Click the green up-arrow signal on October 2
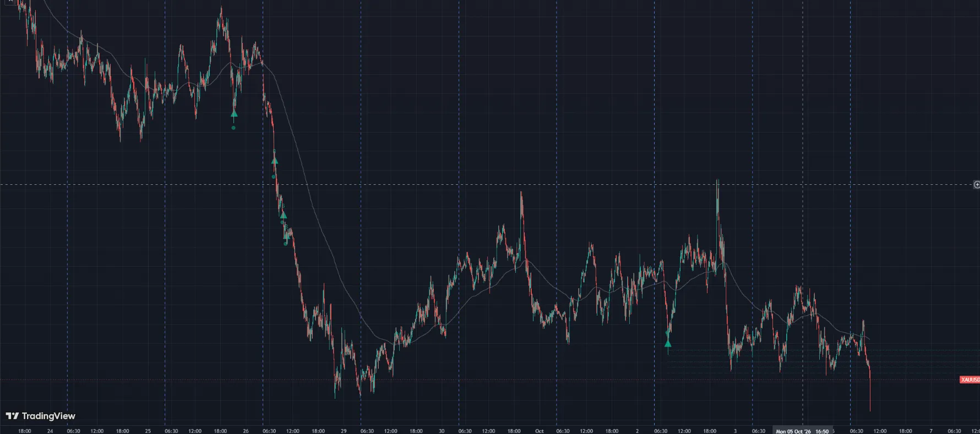 [668, 344]
